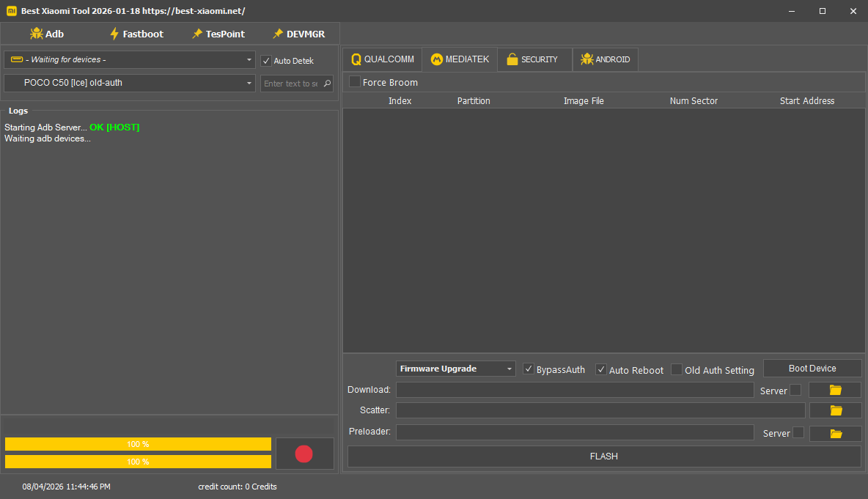Click the red stop operation icon

tap(304, 454)
